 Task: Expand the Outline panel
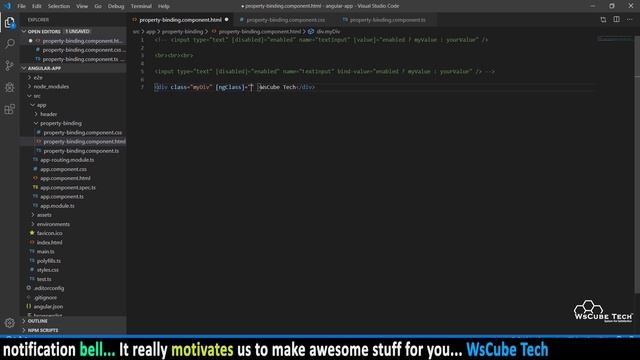pyautogui.click(x=73, y=321)
